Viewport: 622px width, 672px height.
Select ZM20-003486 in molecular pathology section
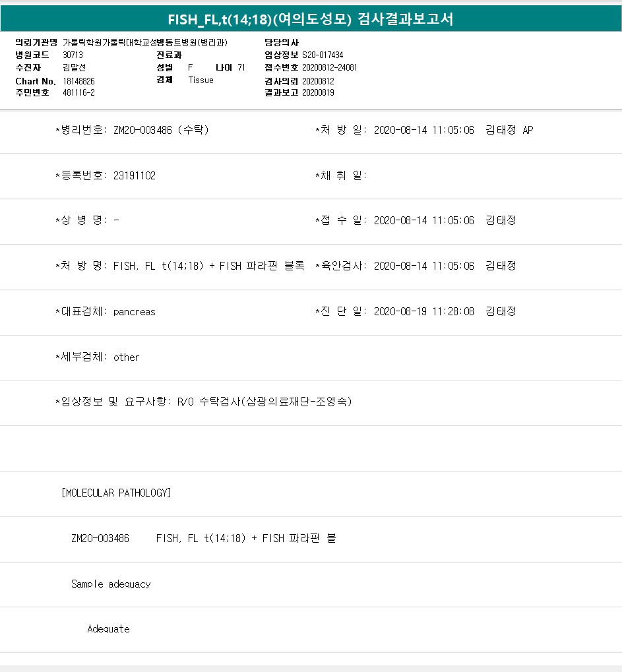(x=100, y=538)
